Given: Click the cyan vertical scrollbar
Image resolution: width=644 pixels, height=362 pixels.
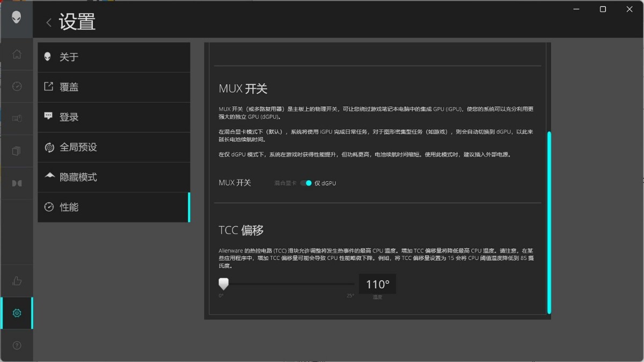Looking at the screenshot, I should tap(549, 223).
